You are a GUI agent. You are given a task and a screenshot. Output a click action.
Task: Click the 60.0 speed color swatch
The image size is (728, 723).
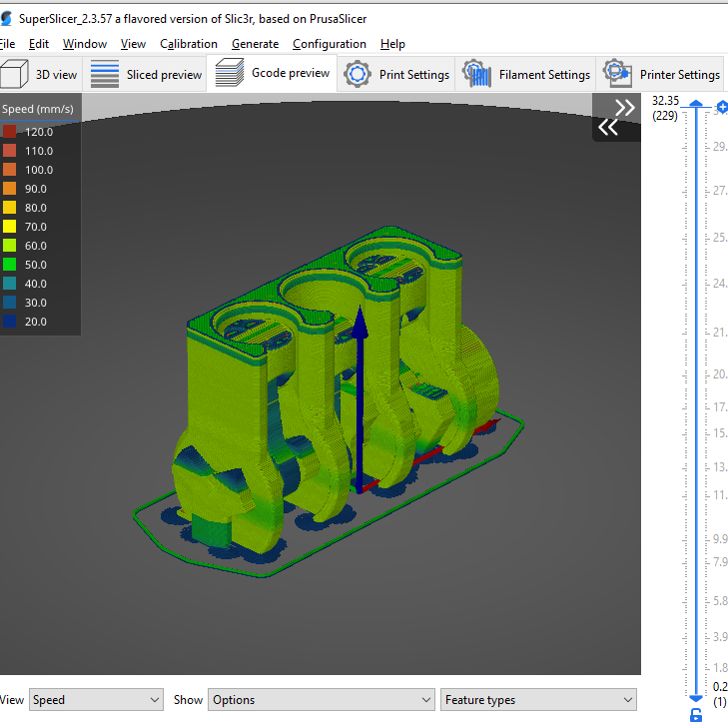click(9, 246)
